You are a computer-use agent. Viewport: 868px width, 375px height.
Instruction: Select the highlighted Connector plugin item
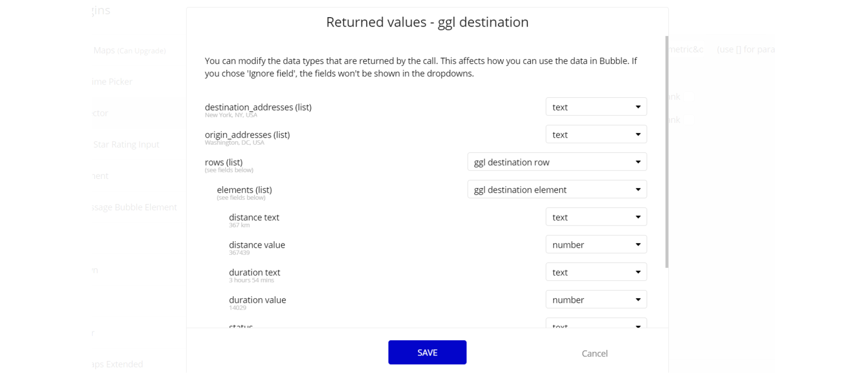tap(101, 113)
